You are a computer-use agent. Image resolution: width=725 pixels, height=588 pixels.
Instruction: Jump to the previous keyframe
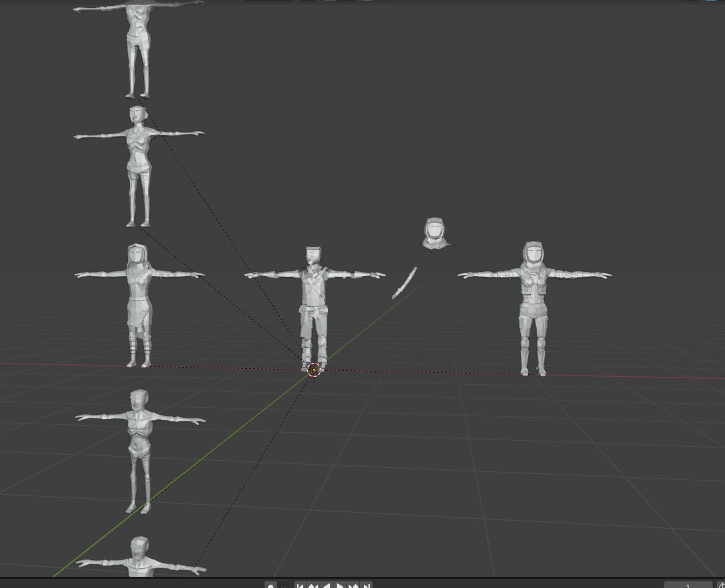[313, 585]
